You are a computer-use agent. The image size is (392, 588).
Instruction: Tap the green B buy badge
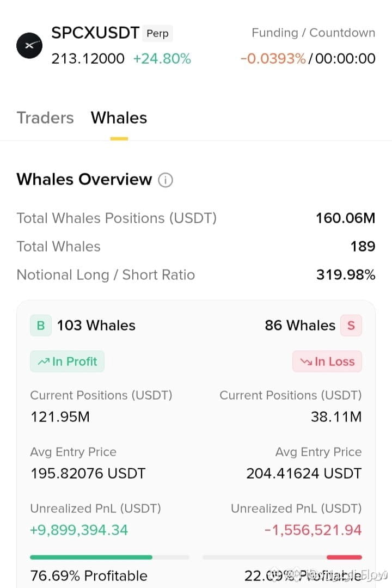41,325
